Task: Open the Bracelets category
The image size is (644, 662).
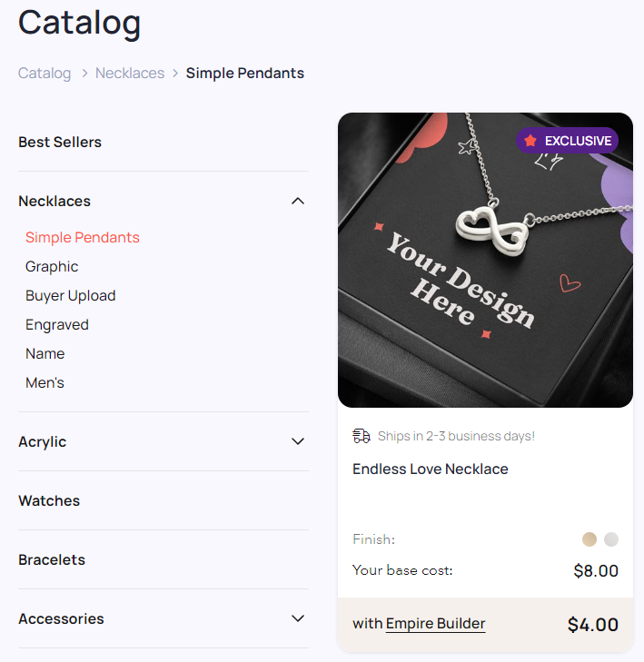Action: (52, 559)
